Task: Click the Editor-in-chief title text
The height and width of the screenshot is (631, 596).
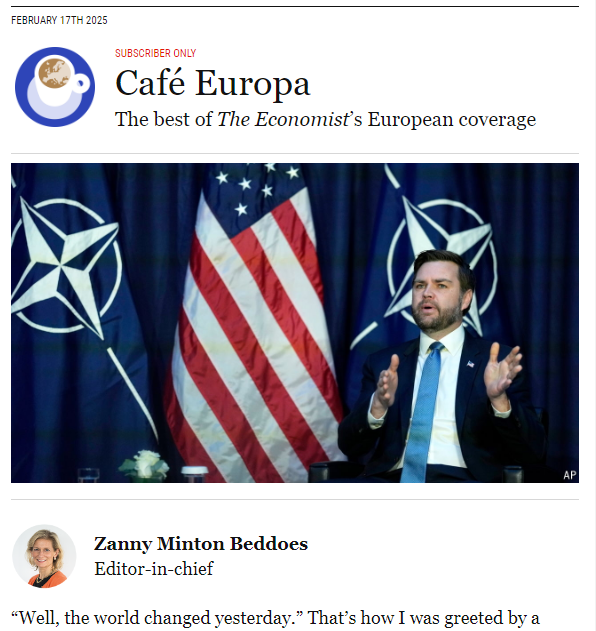Action: coord(154,569)
